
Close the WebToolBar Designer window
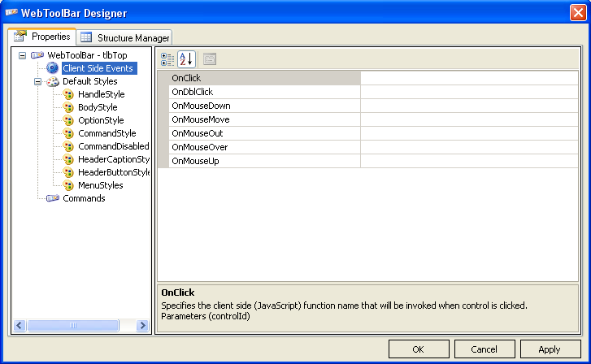[x=576, y=12]
